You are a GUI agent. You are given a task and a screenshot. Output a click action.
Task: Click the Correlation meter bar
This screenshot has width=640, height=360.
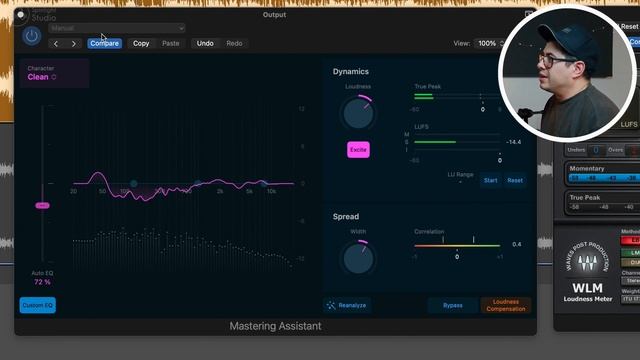point(457,246)
